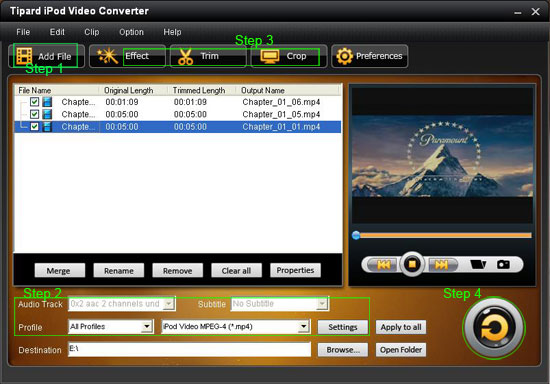Click the Open Folder button
Viewport: 550px width, 384px height.
tap(401, 350)
